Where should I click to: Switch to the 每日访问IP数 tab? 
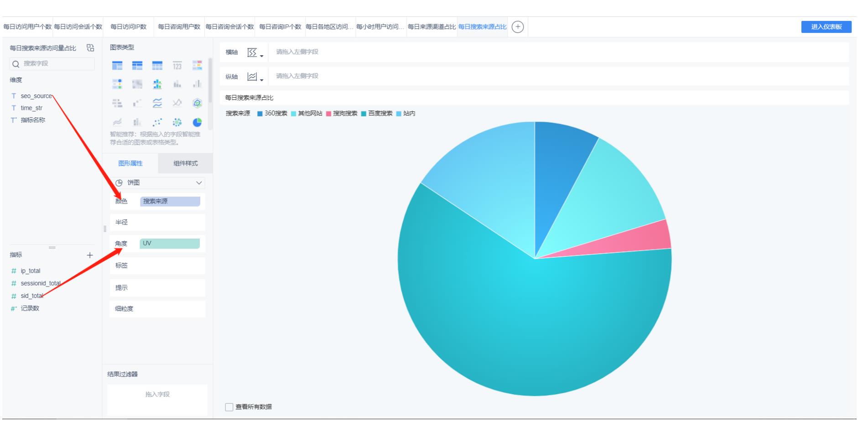129,27
